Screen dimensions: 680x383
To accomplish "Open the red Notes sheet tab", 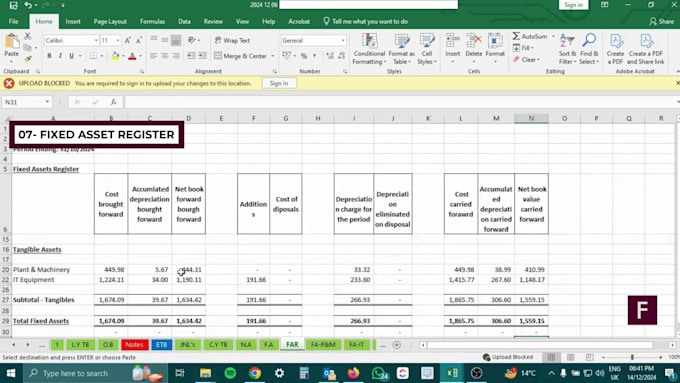I will pos(134,344).
